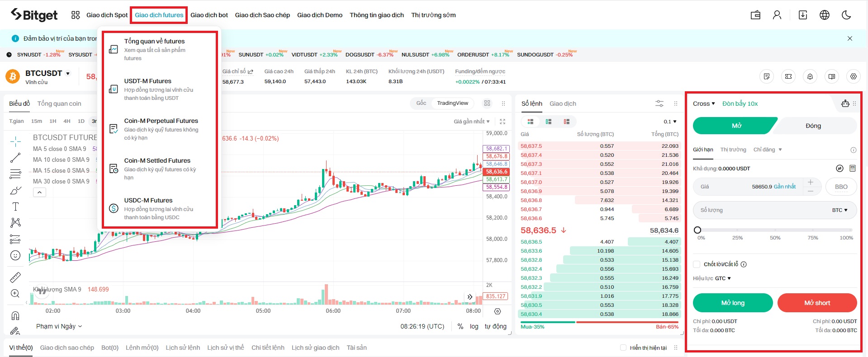Image resolution: width=868 pixels, height=357 pixels.
Task: Open the futures calculator icon
Action: pyautogui.click(x=853, y=168)
